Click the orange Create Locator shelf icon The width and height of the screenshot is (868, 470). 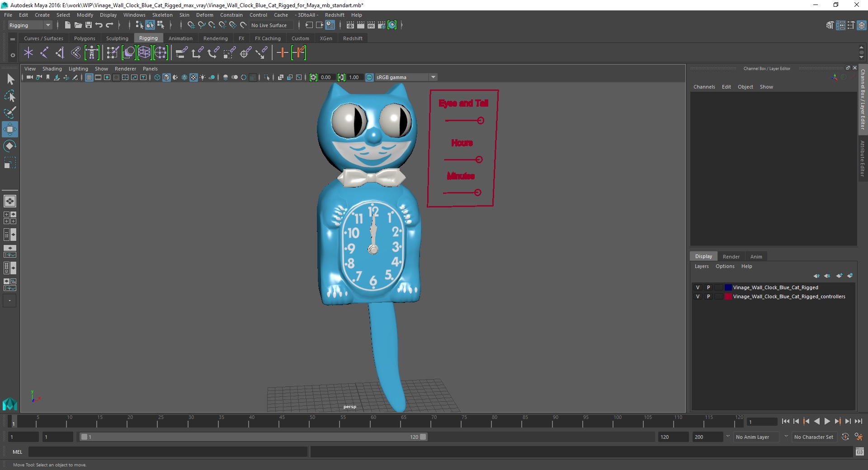282,53
